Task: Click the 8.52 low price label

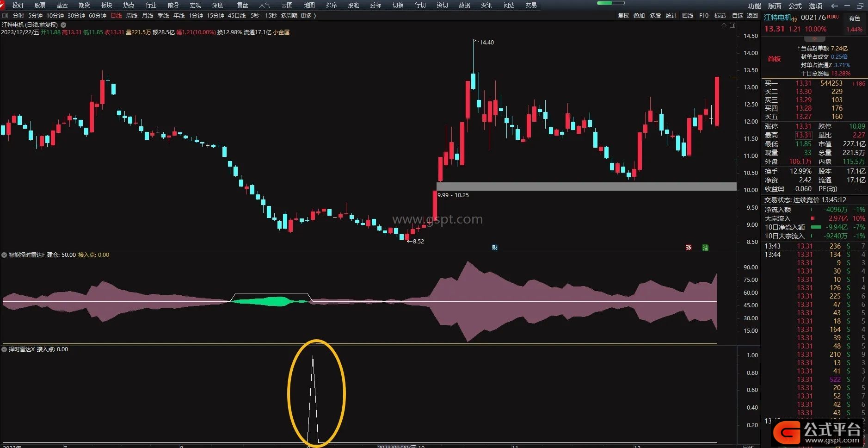Action: (419, 242)
